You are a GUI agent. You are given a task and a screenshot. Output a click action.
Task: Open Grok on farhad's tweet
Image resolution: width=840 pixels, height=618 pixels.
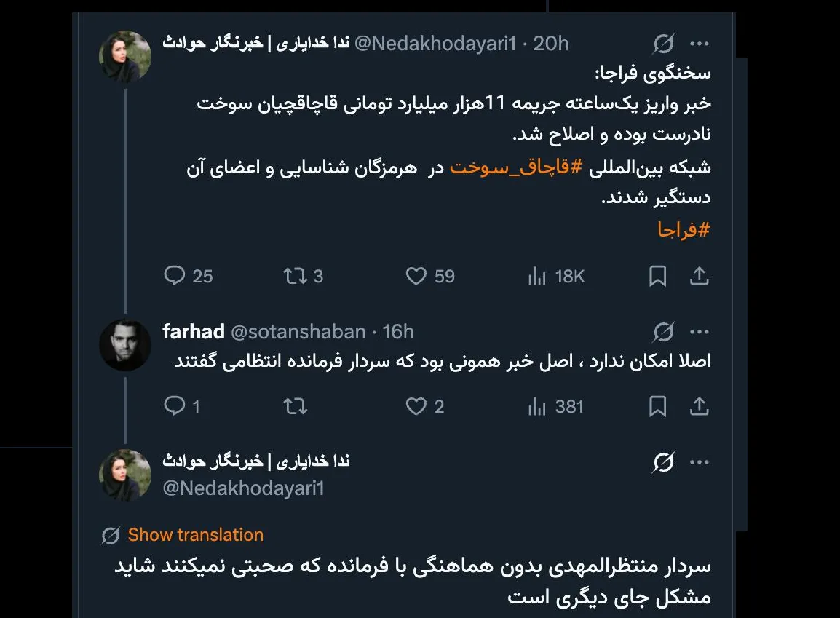click(663, 331)
